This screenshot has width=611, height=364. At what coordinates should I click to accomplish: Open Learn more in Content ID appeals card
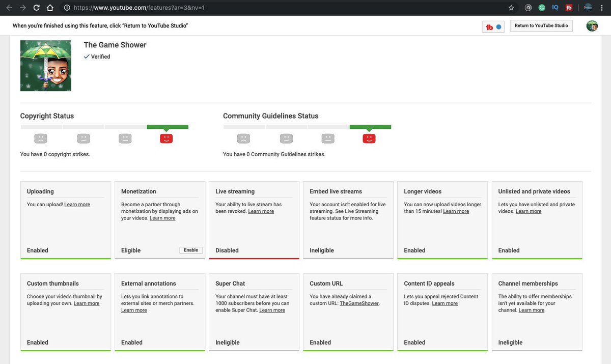[445, 303]
